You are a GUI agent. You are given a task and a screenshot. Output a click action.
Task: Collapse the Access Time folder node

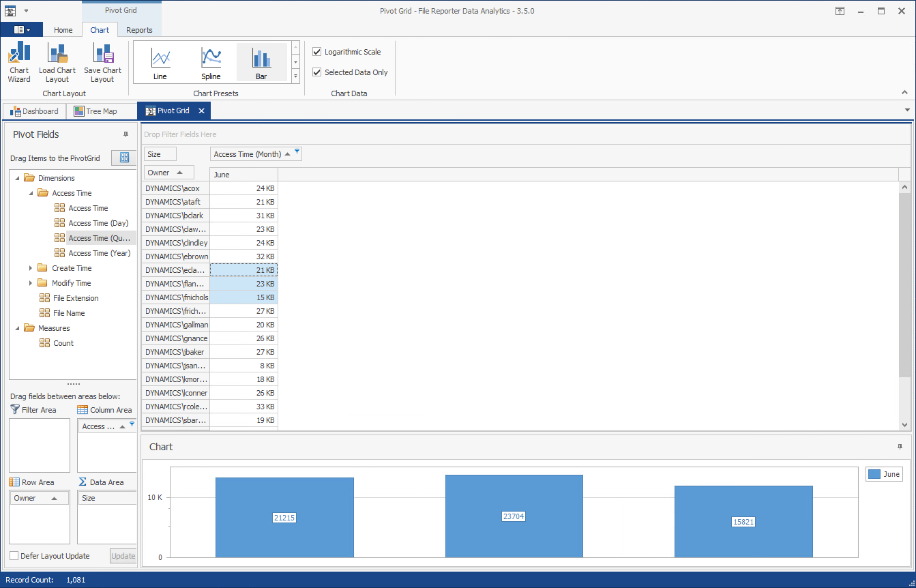31,193
